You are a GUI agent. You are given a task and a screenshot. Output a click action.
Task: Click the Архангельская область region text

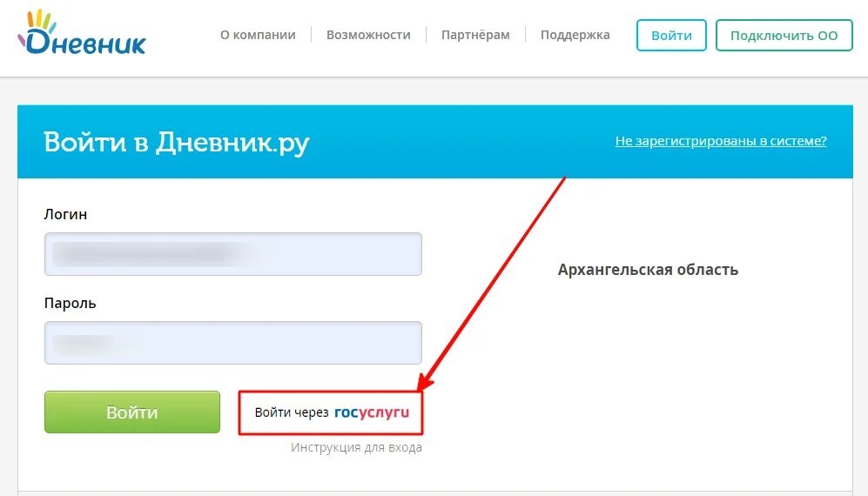coord(649,270)
